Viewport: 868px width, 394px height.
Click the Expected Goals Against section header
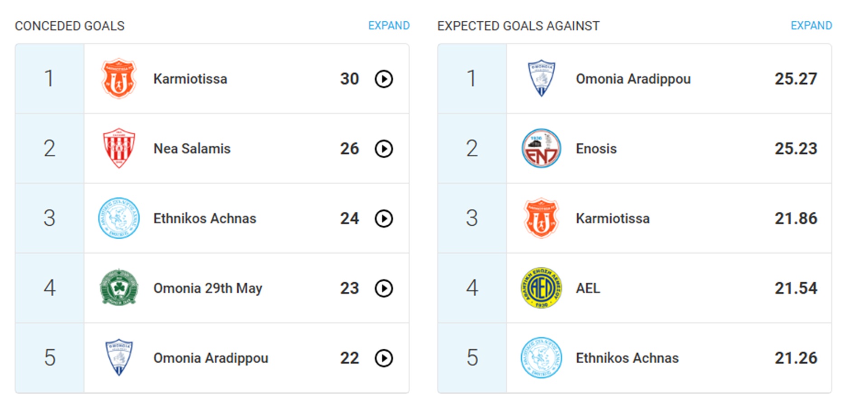tap(518, 26)
